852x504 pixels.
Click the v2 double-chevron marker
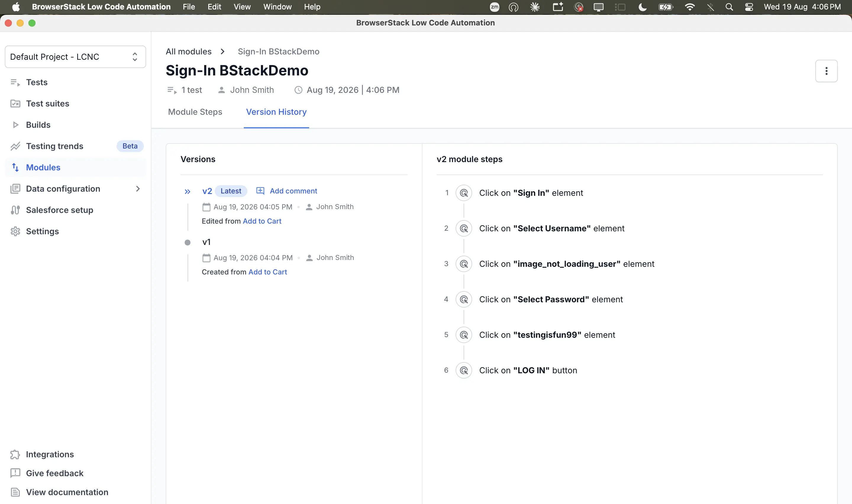188,192
